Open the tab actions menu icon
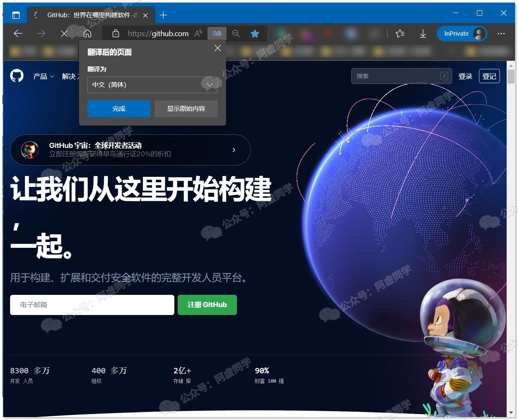 coord(16,15)
